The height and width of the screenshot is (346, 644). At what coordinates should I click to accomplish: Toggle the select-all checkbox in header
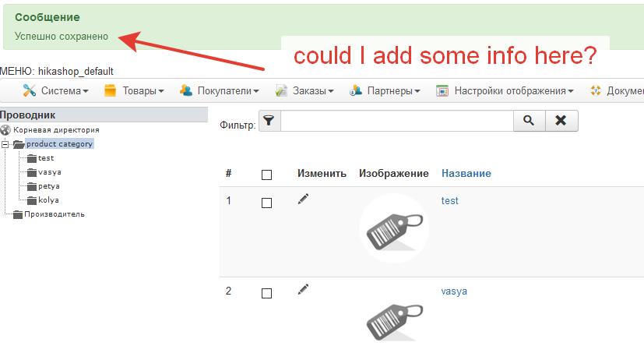266,175
